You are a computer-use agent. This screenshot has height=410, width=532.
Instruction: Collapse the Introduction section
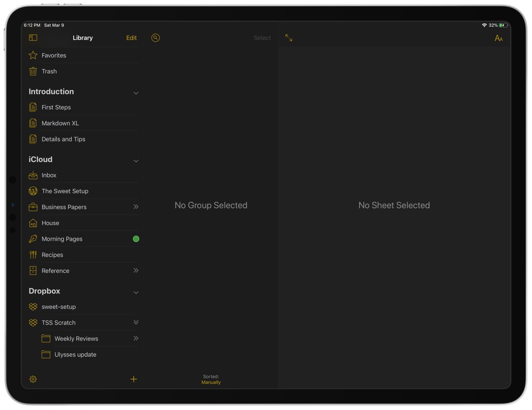point(136,93)
